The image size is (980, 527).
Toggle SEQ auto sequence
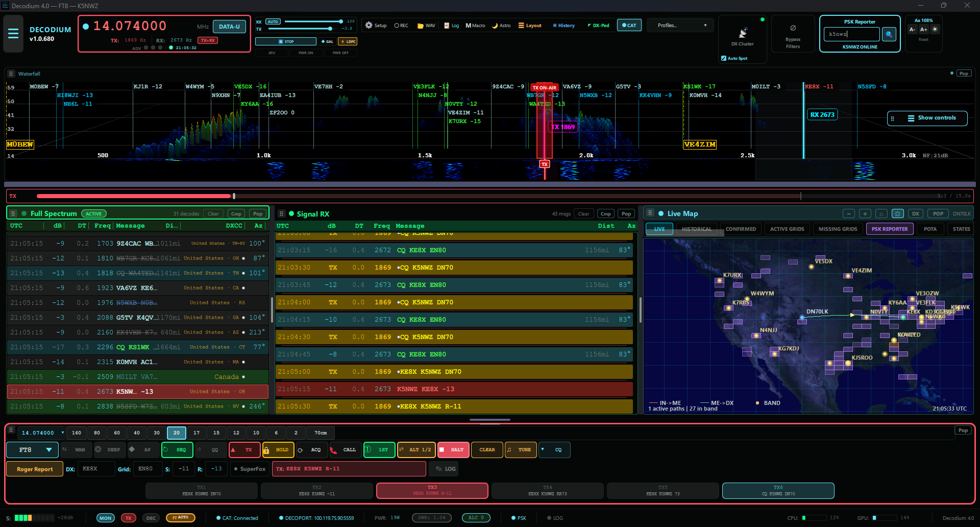point(178,450)
